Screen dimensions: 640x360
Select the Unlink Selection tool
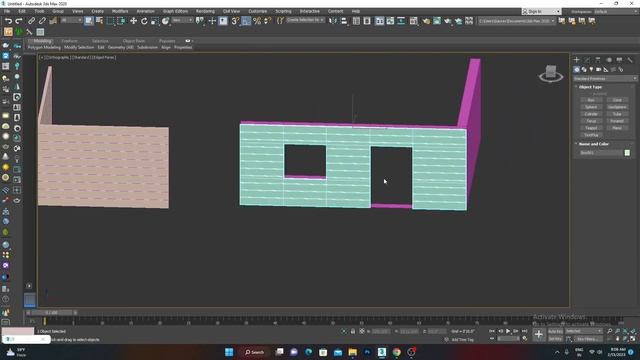click(42, 20)
